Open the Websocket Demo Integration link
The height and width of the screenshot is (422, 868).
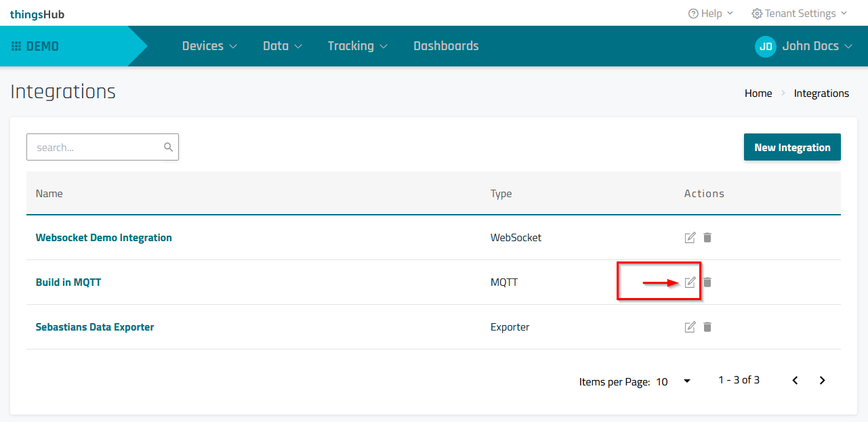pyautogui.click(x=104, y=238)
